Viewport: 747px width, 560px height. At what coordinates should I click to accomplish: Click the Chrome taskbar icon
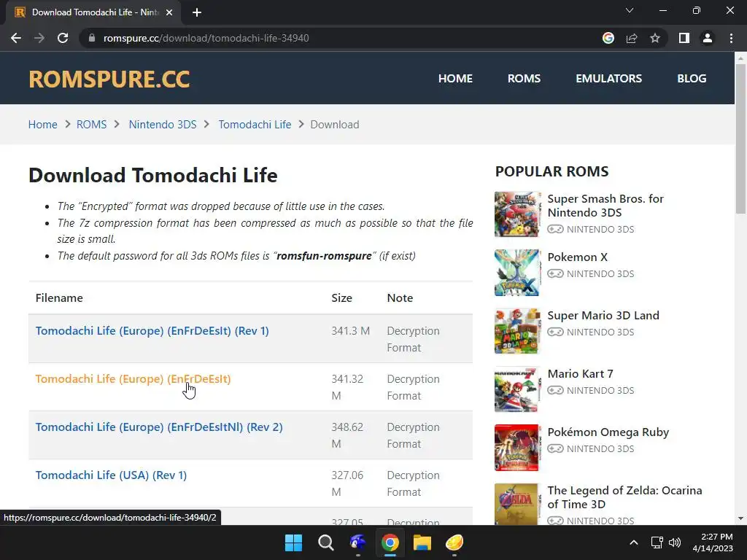coord(390,542)
